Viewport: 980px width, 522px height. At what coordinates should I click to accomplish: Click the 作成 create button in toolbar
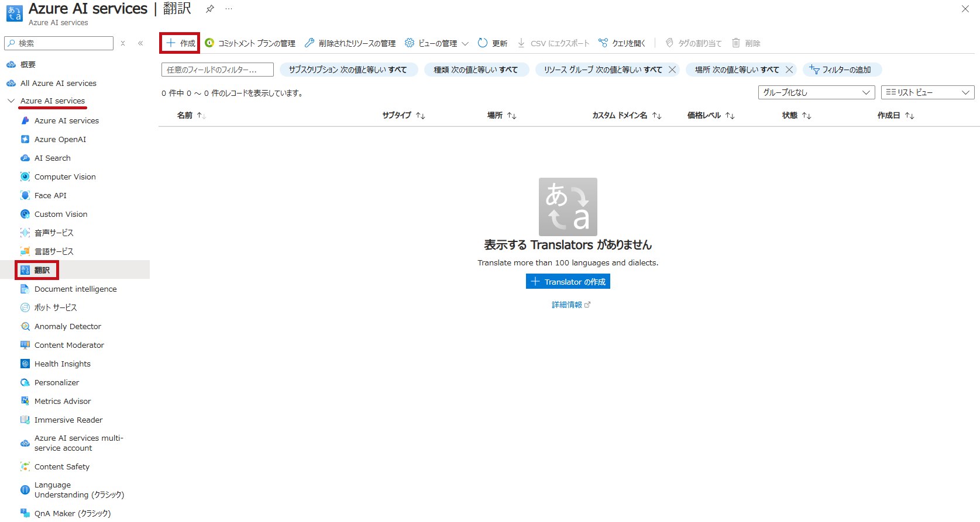coord(180,43)
